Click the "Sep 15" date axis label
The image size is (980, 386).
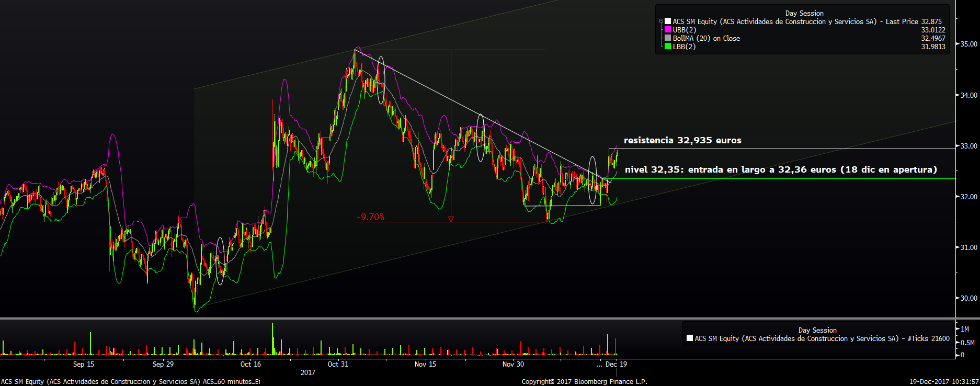(x=84, y=364)
